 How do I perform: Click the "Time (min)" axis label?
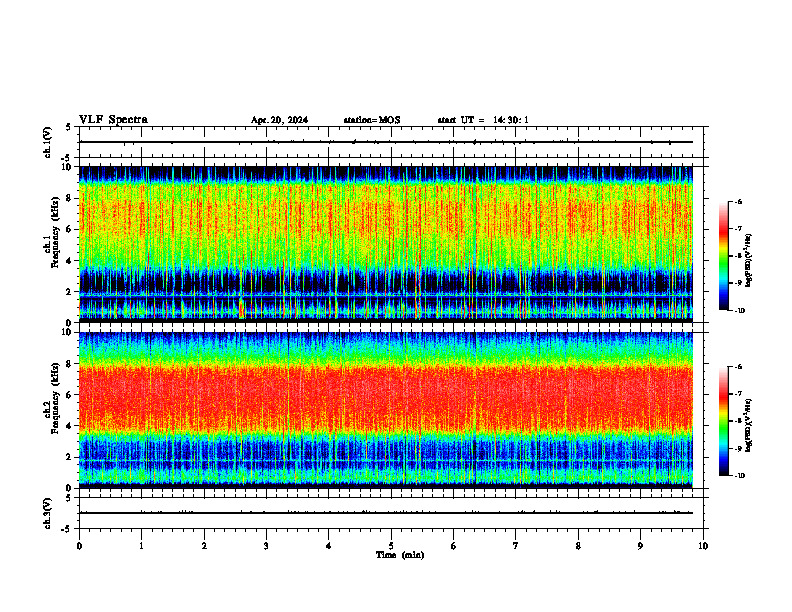[x=400, y=555]
